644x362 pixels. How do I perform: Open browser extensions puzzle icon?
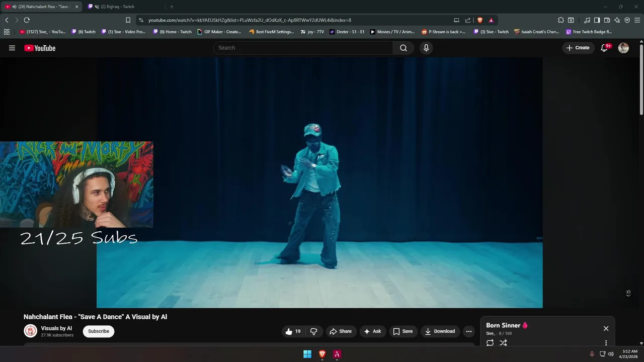coord(561,20)
